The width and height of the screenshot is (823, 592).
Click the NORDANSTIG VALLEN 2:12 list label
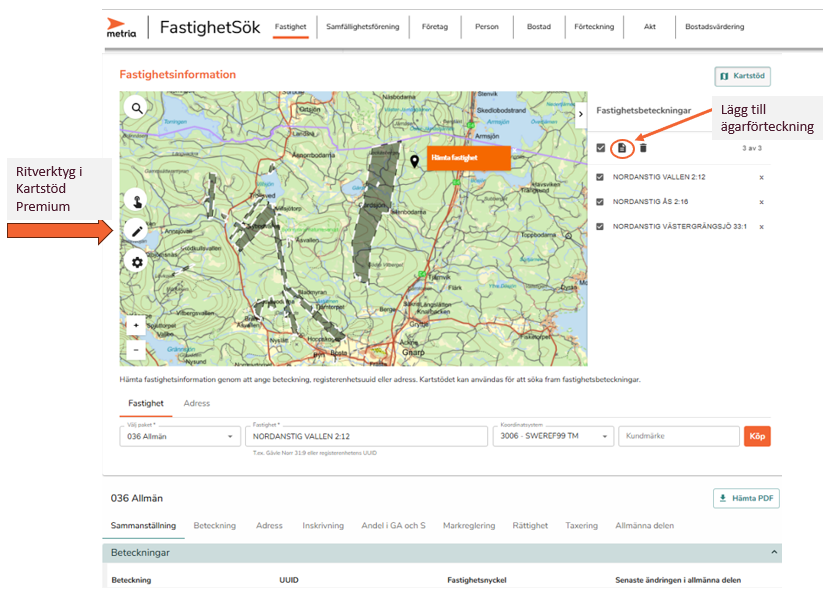tap(659, 177)
